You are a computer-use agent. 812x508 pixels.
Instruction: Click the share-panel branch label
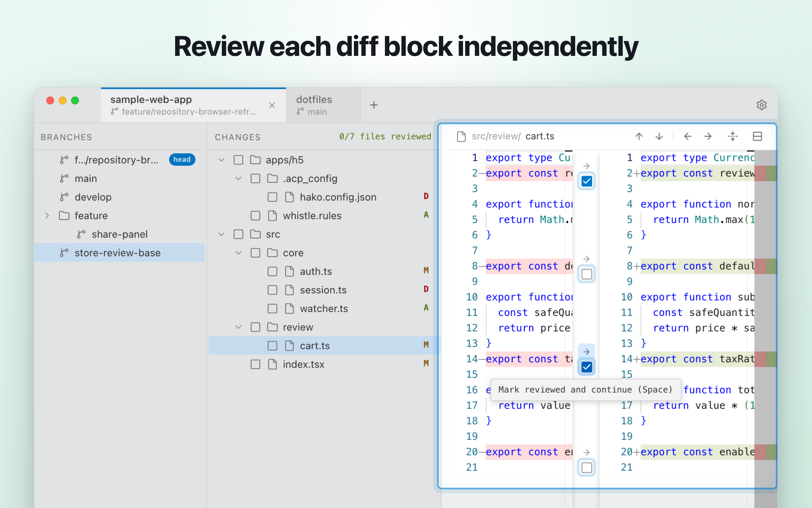click(120, 234)
